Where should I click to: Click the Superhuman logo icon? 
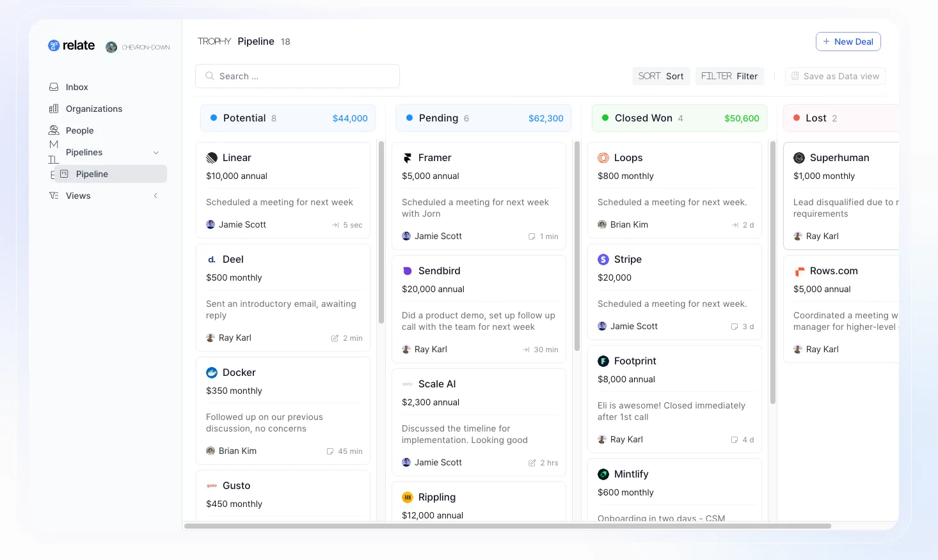click(799, 158)
